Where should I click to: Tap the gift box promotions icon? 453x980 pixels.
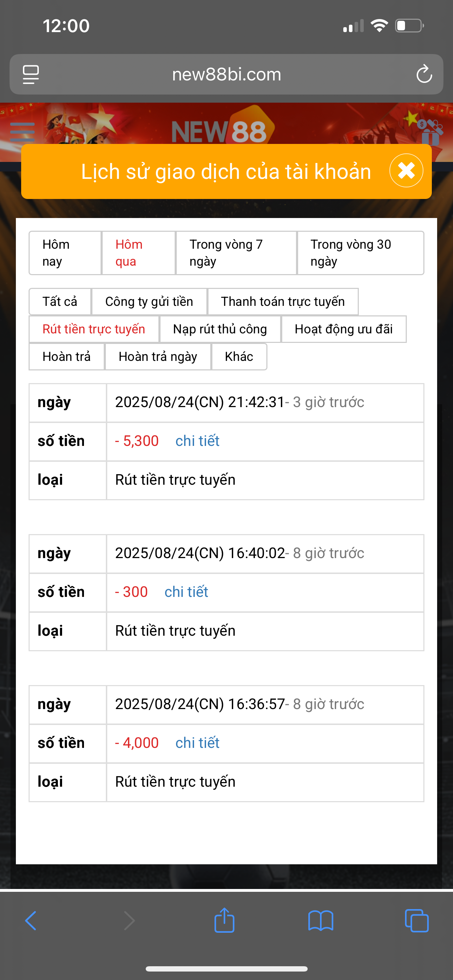(430, 132)
